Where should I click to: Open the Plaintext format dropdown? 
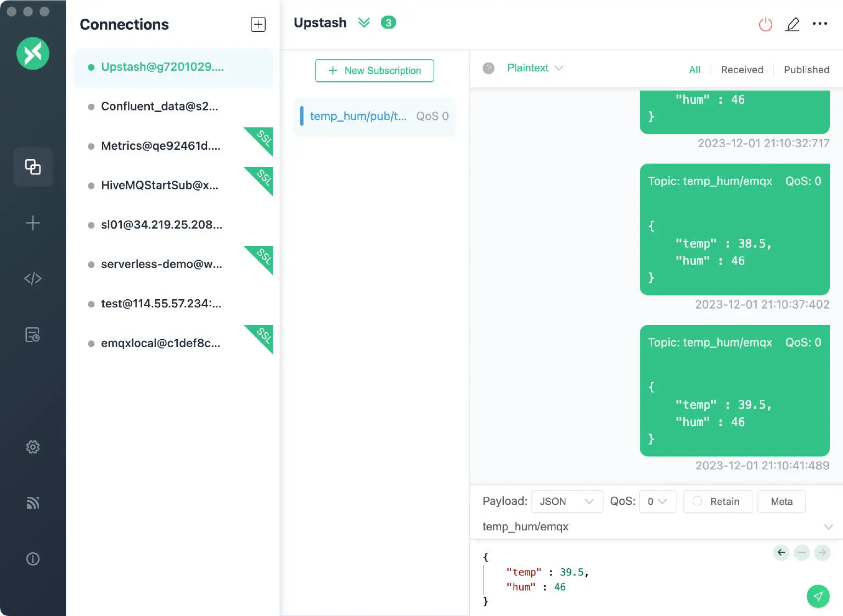535,68
